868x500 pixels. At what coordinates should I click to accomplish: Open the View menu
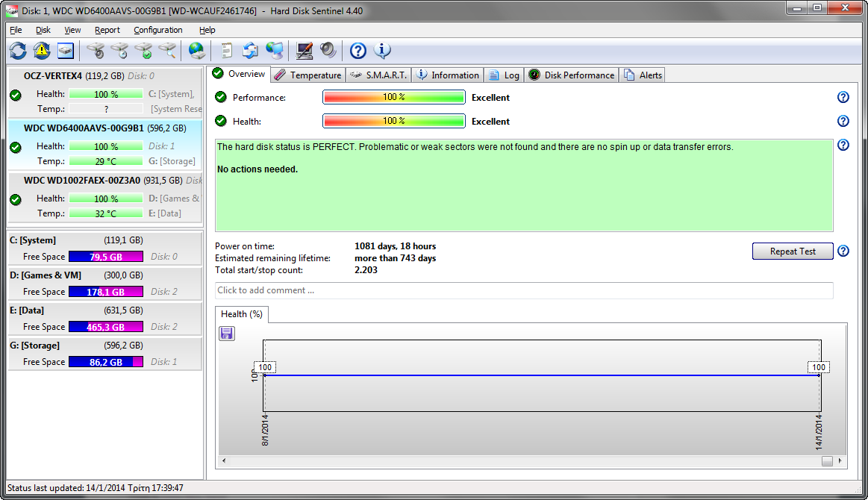coord(72,30)
